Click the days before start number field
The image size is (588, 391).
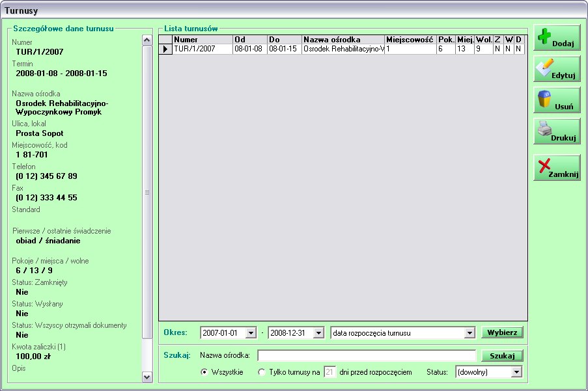click(329, 372)
